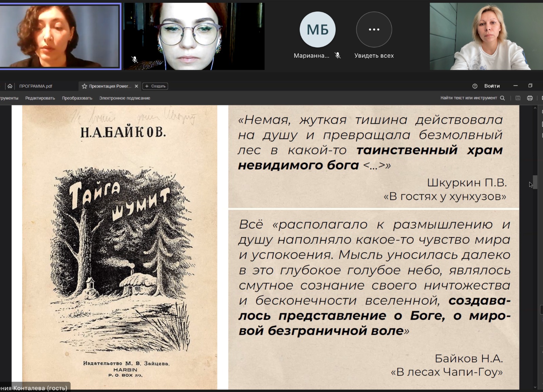The height and width of the screenshot is (392, 543).
Task: Click the Home icon in Acrobat
Action: tap(10, 86)
